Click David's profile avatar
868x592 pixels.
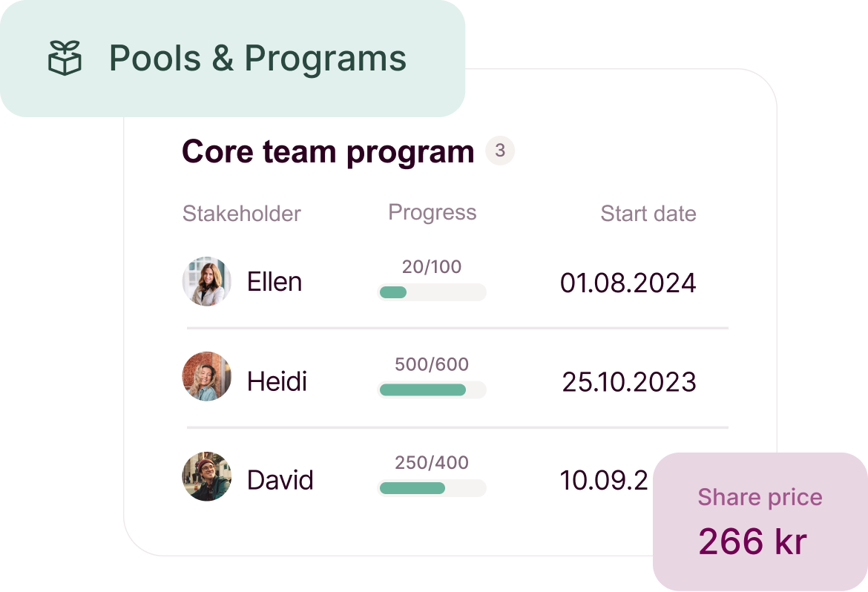[206, 476]
